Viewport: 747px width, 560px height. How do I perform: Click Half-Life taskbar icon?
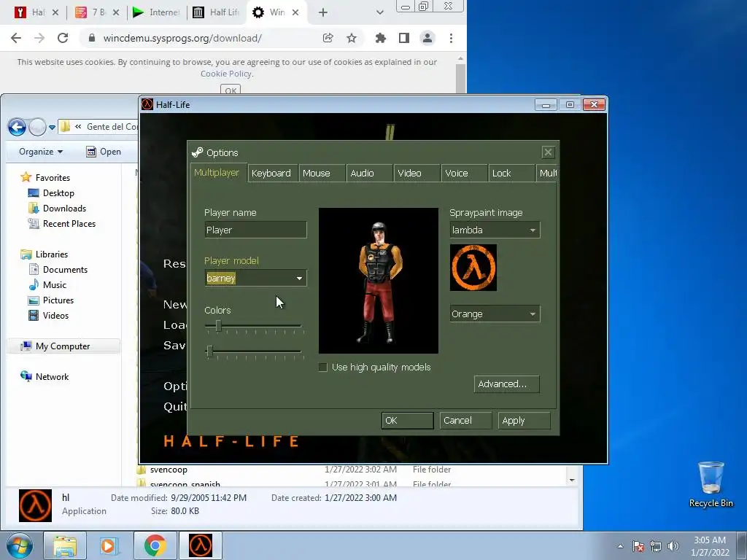click(x=201, y=545)
